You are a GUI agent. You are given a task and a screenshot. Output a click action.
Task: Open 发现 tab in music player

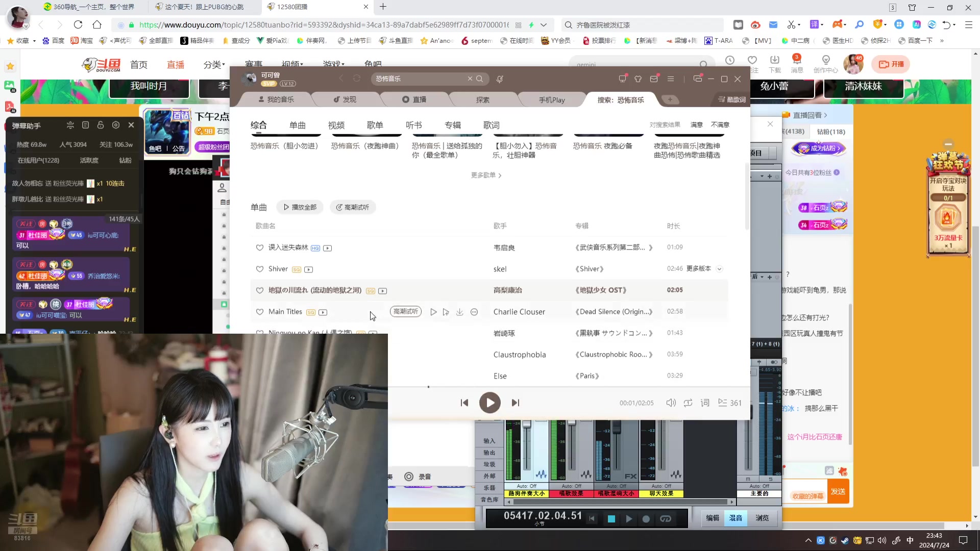[x=346, y=99]
